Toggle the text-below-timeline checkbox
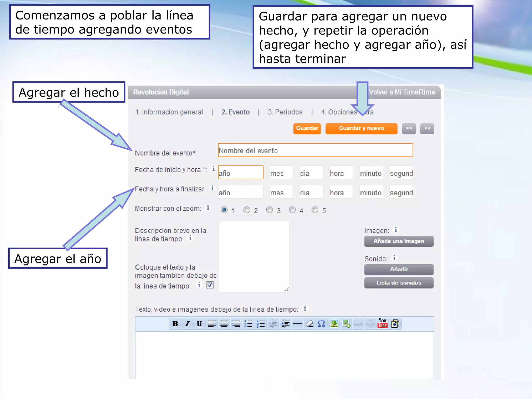This screenshot has width=532, height=399. (x=210, y=285)
